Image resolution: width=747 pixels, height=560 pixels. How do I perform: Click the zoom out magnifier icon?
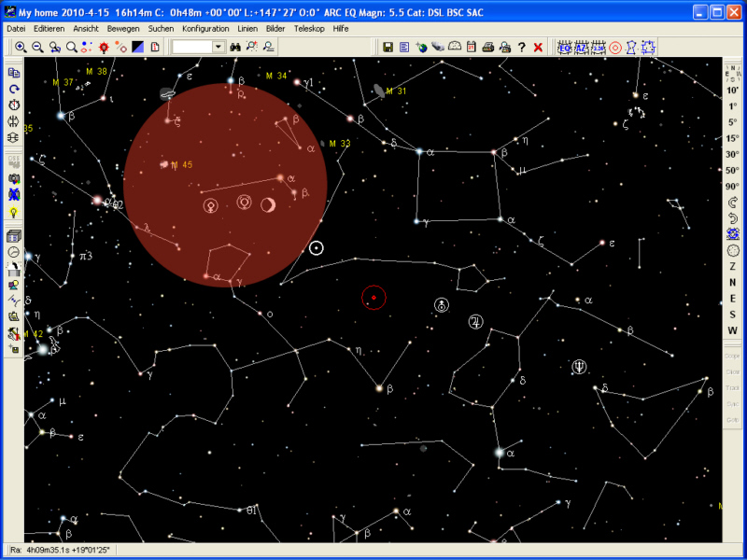[x=37, y=47]
